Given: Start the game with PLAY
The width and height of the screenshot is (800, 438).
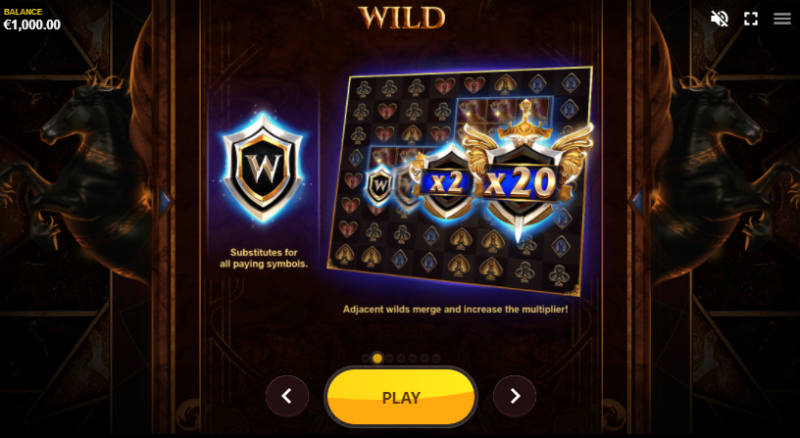Looking at the screenshot, I should tap(401, 397).
